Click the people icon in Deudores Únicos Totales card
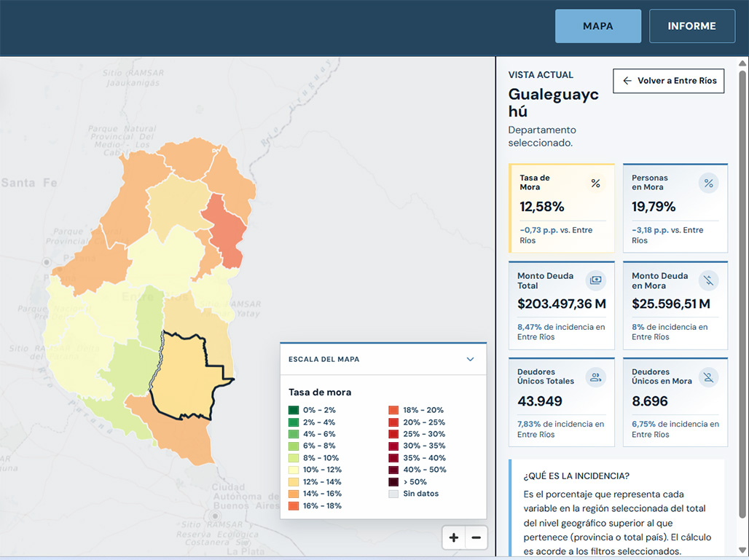This screenshot has width=749, height=560. tap(596, 377)
